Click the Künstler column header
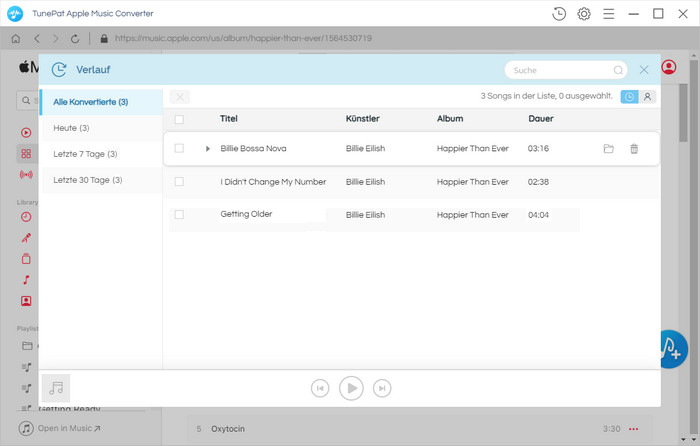Screen dimensions: 700x446 coord(362,119)
